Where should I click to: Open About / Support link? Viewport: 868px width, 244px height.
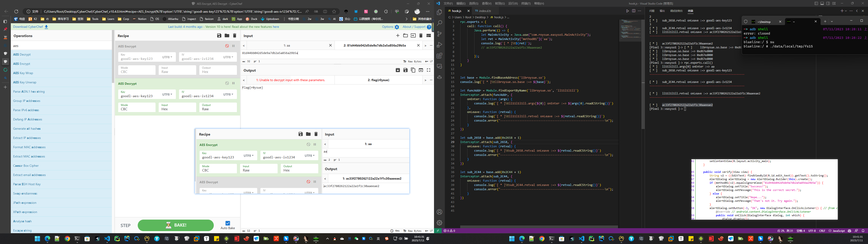pos(417,27)
